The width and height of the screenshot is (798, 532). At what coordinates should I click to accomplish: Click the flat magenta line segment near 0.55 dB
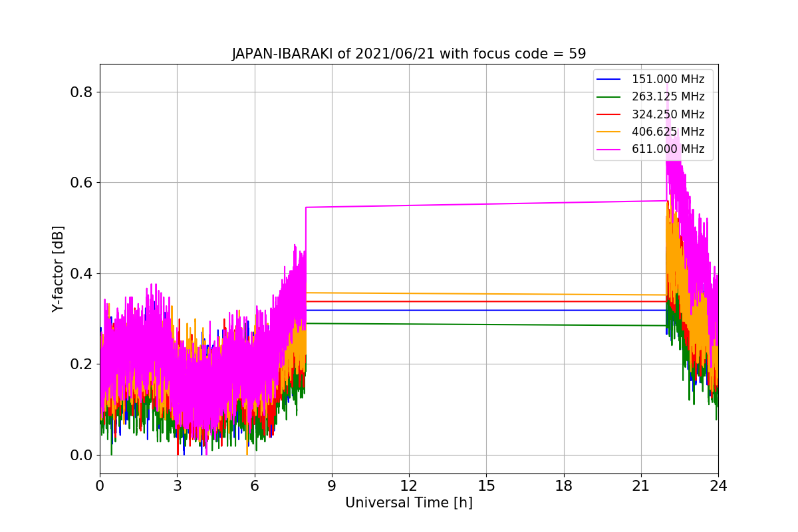[x=486, y=204]
